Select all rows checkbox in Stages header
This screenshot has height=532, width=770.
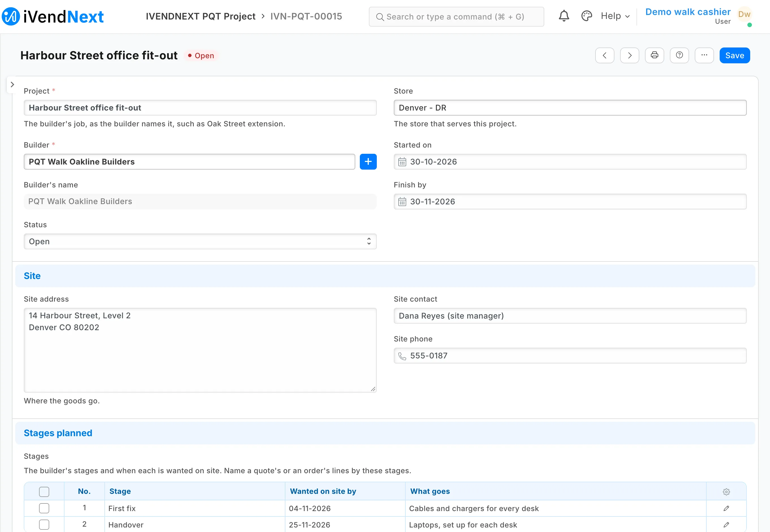pyautogui.click(x=44, y=492)
